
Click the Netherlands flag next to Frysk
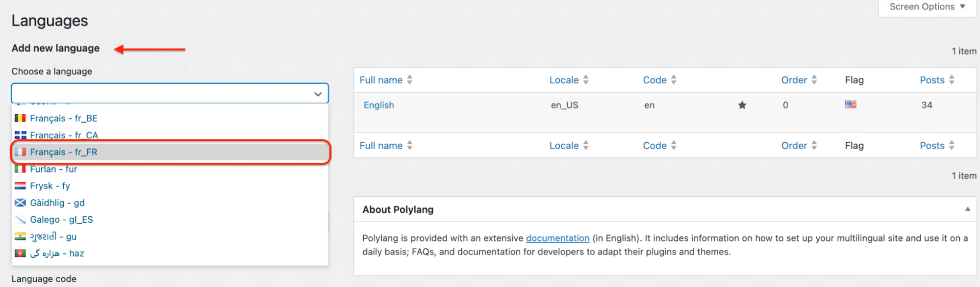(x=20, y=185)
